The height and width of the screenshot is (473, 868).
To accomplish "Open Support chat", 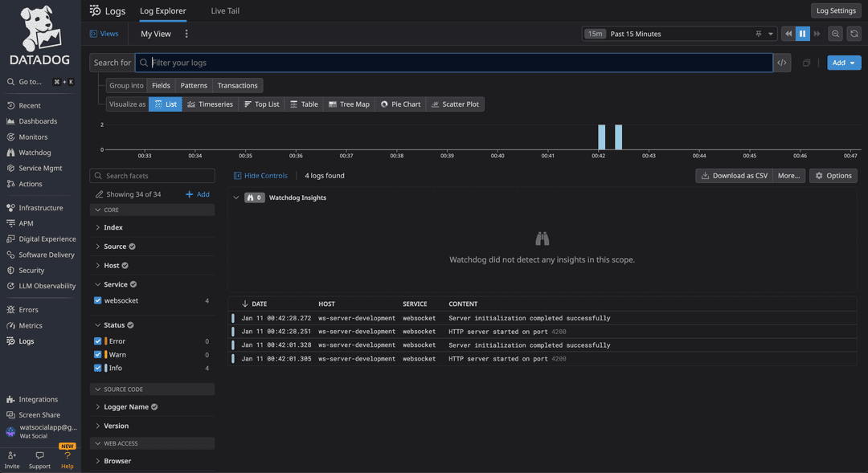I will (39, 460).
